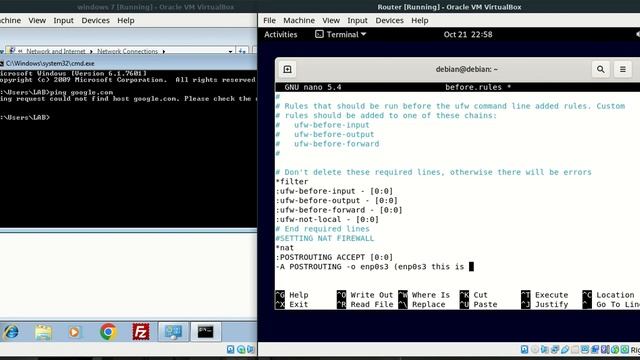Click shared folders indicator in Router status bar
Viewport: 640px width, 360px height.
(x=575, y=349)
